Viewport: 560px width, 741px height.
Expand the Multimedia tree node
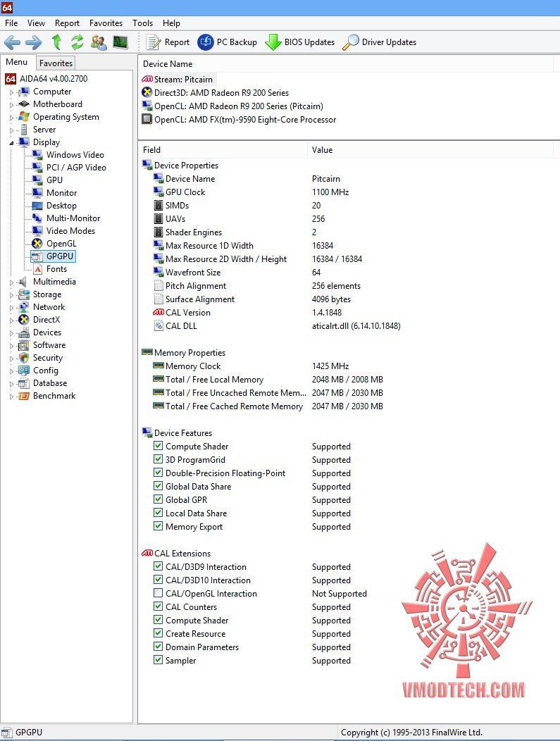(11, 282)
